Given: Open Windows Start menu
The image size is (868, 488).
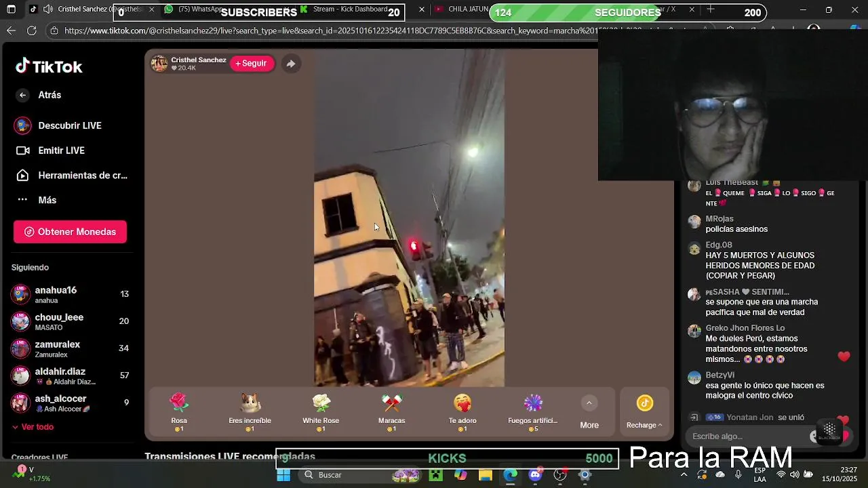Looking at the screenshot, I should click(x=283, y=475).
